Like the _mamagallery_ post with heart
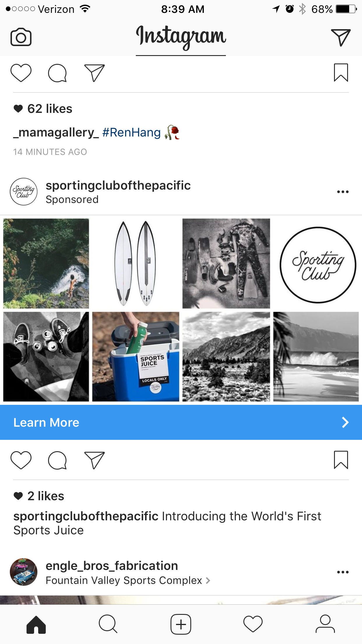The width and height of the screenshot is (362, 644). pos(21,73)
